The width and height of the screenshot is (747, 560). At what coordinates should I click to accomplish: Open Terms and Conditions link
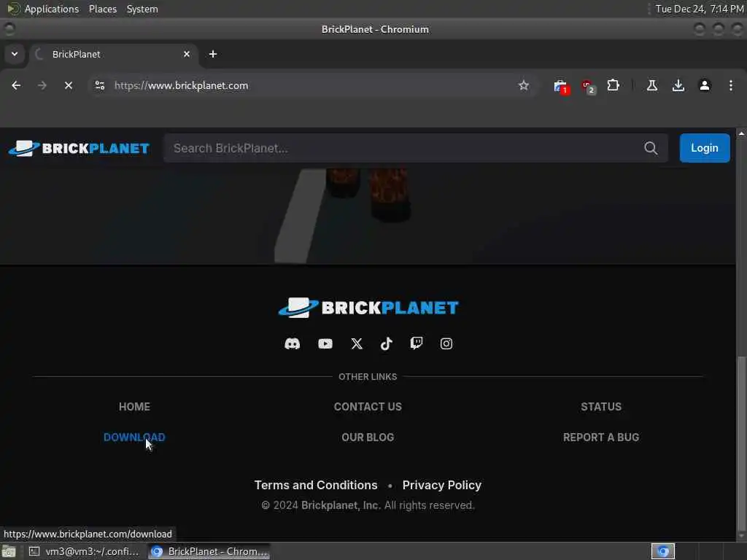tap(316, 485)
